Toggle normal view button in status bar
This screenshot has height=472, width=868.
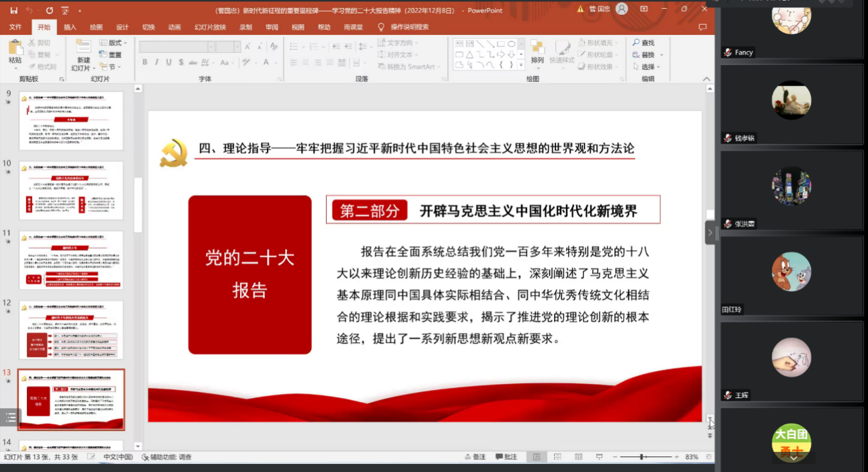click(537, 457)
